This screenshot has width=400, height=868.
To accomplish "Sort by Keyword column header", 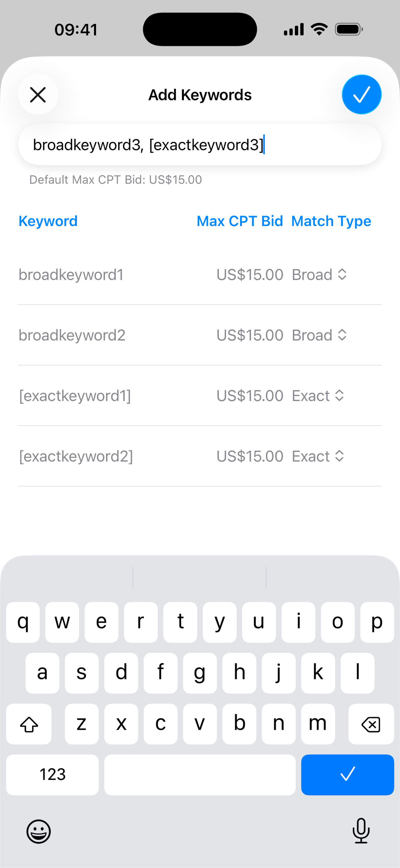I will point(48,221).
